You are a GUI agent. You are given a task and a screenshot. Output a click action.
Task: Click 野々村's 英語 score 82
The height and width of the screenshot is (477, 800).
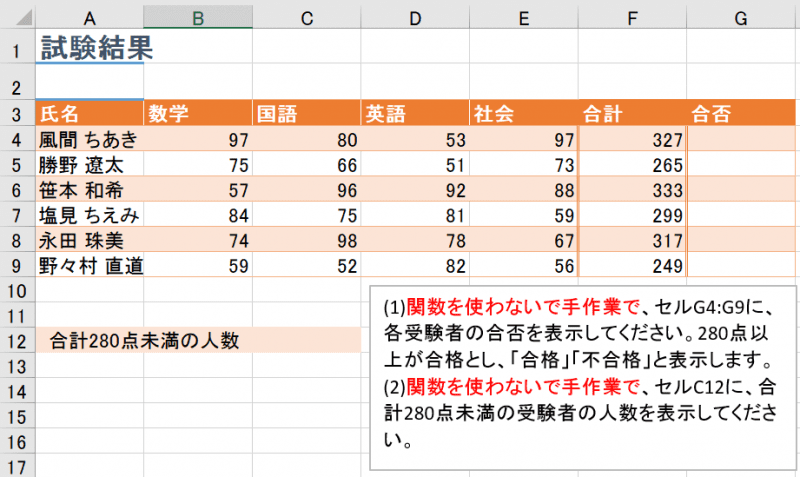pyautogui.click(x=415, y=265)
